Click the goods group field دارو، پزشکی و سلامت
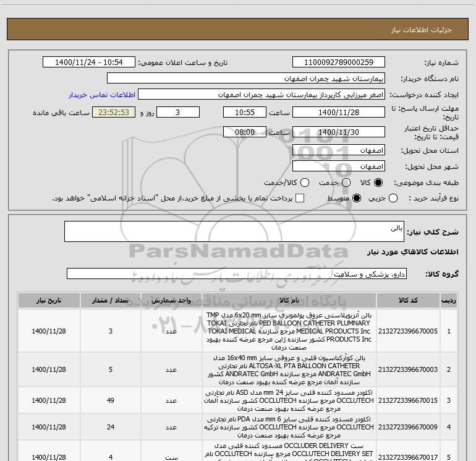This screenshot has width=476, height=461. [237, 274]
